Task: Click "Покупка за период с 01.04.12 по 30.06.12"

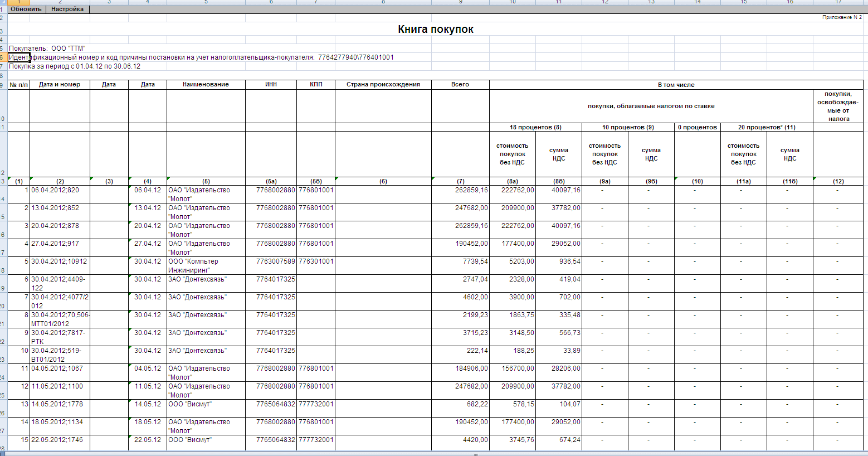Action: pyautogui.click(x=75, y=66)
